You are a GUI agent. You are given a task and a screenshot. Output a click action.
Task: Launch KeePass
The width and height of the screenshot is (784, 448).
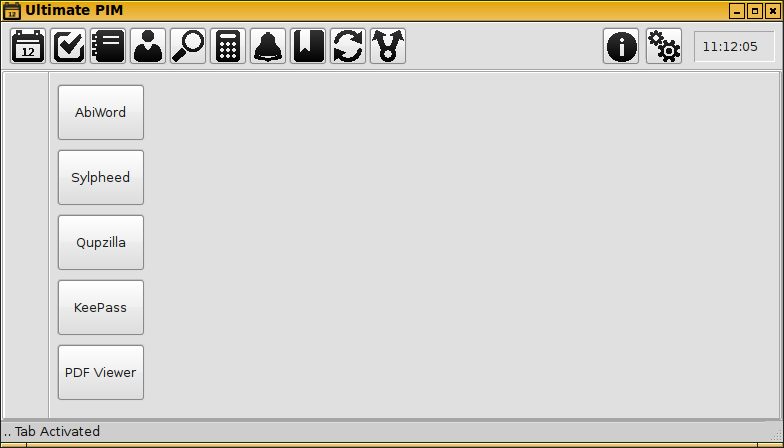[101, 308]
